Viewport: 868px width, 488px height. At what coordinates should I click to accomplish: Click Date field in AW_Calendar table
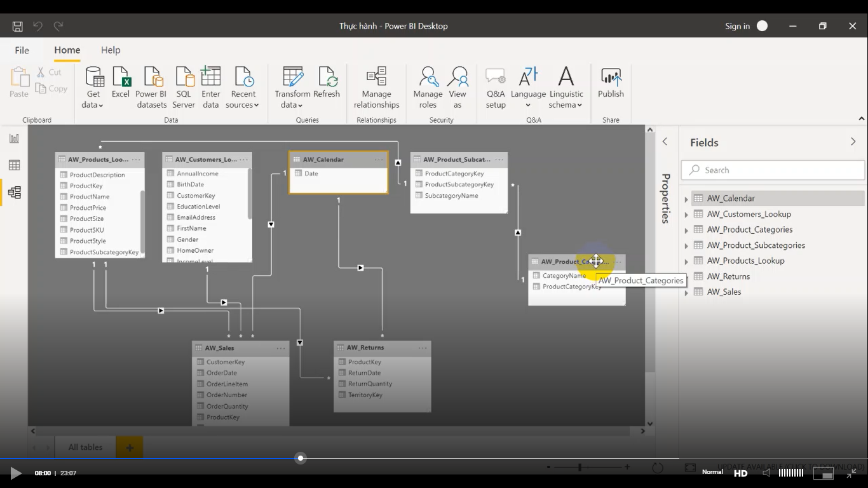click(311, 173)
